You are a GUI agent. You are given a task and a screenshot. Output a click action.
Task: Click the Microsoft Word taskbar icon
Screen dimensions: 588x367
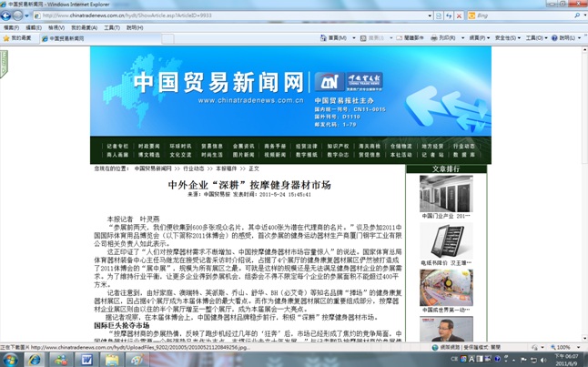click(x=86, y=361)
